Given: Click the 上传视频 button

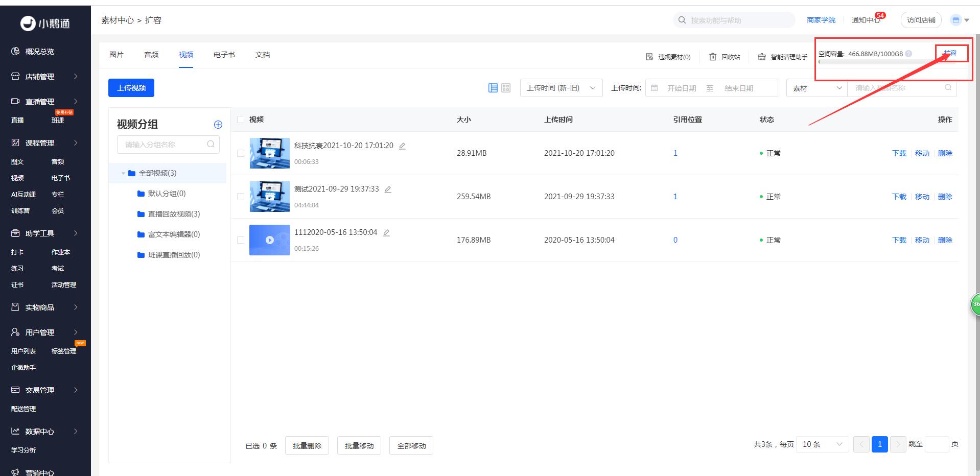Looking at the screenshot, I should click(x=131, y=88).
